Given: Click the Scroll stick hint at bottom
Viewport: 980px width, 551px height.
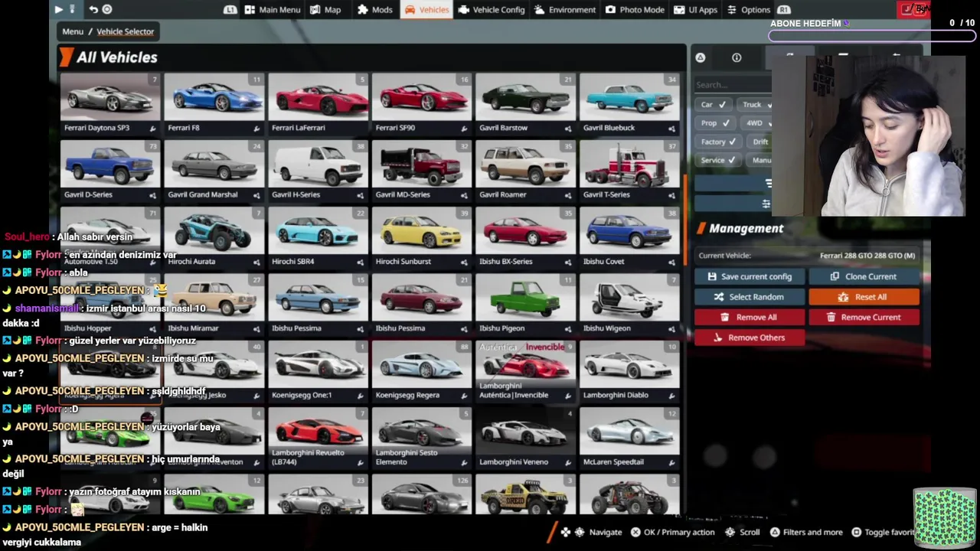Looking at the screenshot, I should pyautogui.click(x=742, y=532).
